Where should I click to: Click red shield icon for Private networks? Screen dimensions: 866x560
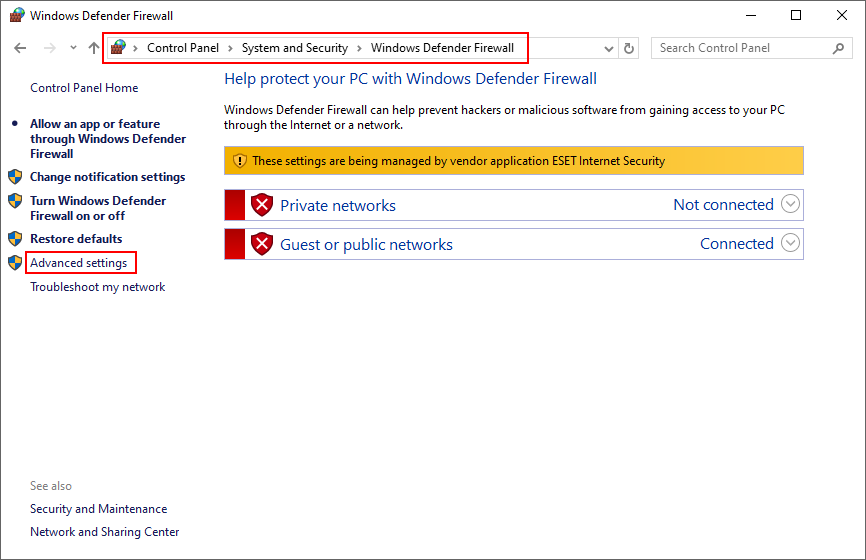[x=262, y=205]
